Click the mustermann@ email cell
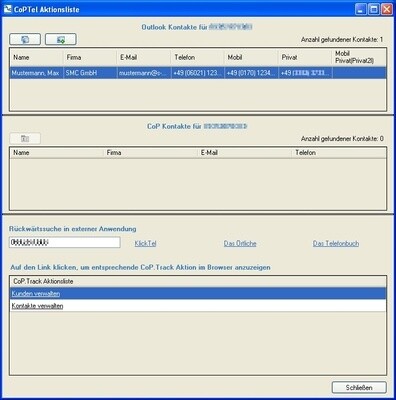Screen dimensions: 396x400 click(x=144, y=73)
